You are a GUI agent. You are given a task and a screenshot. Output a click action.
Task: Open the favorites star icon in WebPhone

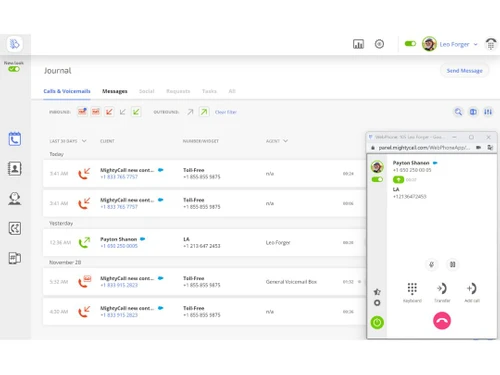click(x=377, y=292)
